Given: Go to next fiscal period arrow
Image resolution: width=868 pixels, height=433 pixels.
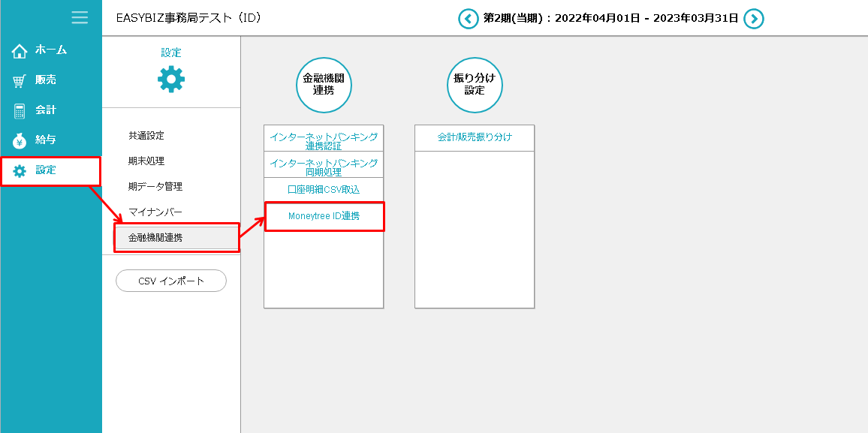Looking at the screenshot, I should point(753,19).
